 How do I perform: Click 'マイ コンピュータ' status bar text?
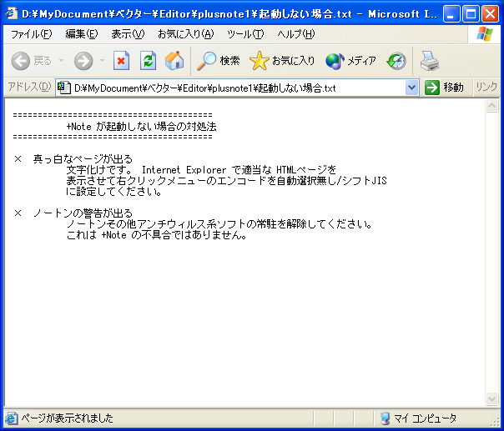pos(425,418)
